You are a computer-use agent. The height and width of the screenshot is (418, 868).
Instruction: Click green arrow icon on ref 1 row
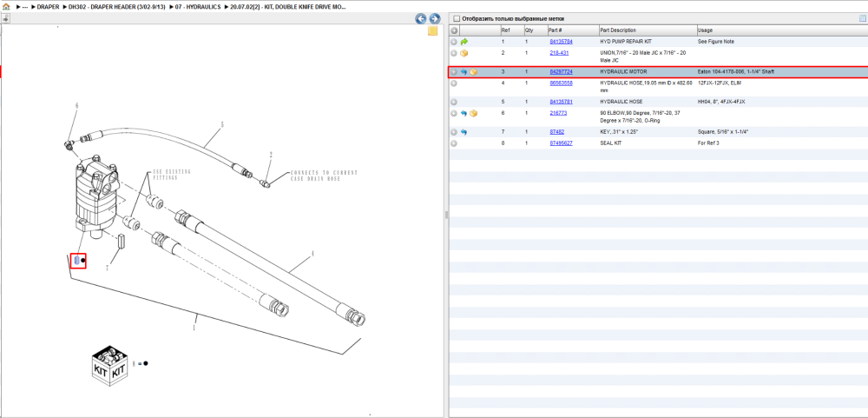464,42
